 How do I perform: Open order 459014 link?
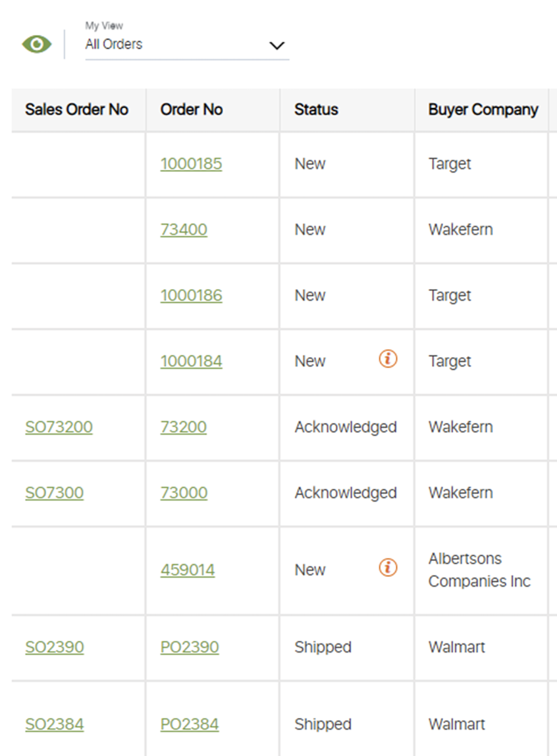(188, 570)
